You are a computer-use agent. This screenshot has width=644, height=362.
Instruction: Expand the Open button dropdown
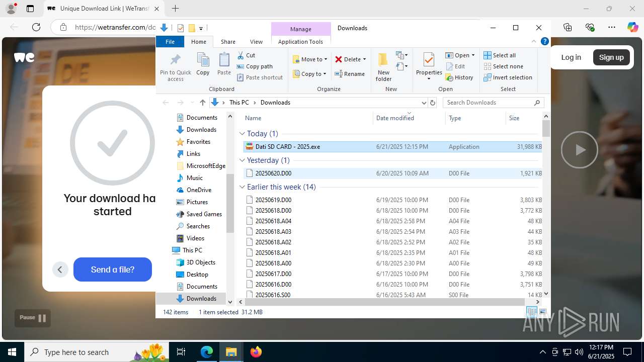click(x=472, y=55)
